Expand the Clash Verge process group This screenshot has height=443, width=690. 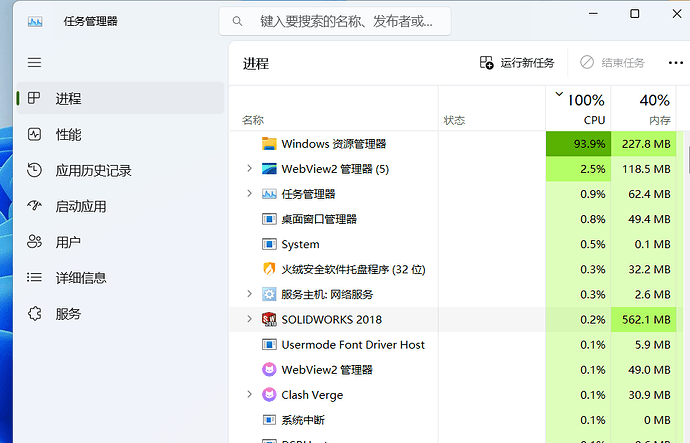pos(250,394)
